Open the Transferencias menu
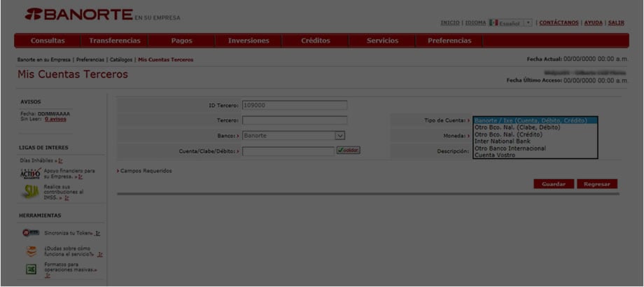The image size is (644, 287). [x=115, y=41]
